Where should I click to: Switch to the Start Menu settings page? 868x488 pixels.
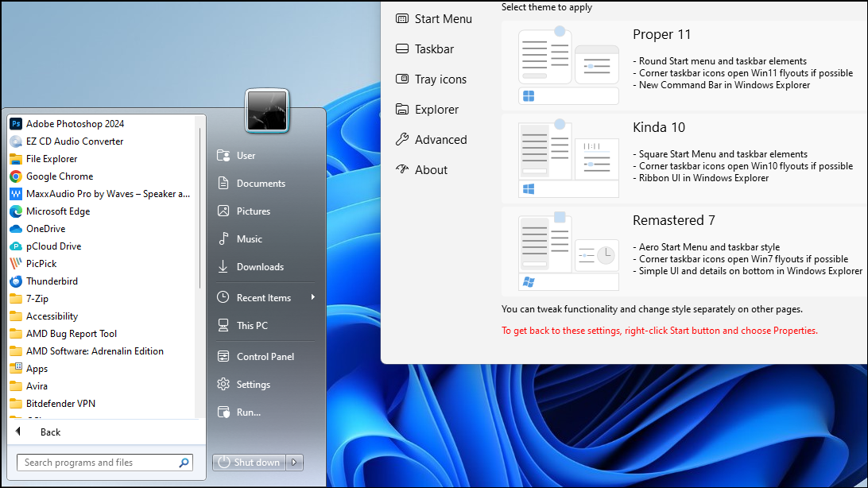(x=434, y=19)
